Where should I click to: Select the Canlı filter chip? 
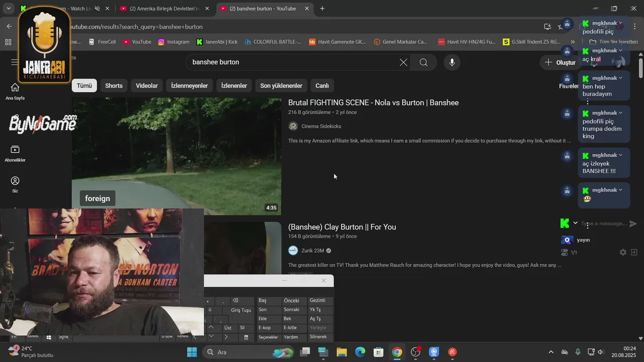(322, 85)
